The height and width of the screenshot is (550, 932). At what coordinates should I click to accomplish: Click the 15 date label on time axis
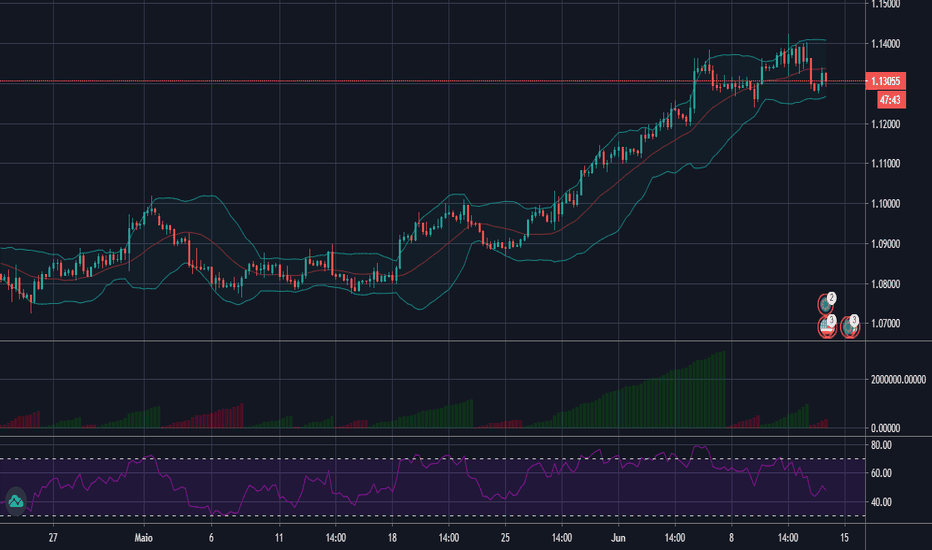(845, 538)
